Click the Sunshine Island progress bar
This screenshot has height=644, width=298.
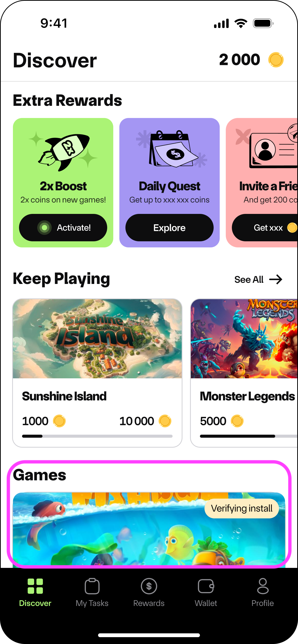click(97, 436)
